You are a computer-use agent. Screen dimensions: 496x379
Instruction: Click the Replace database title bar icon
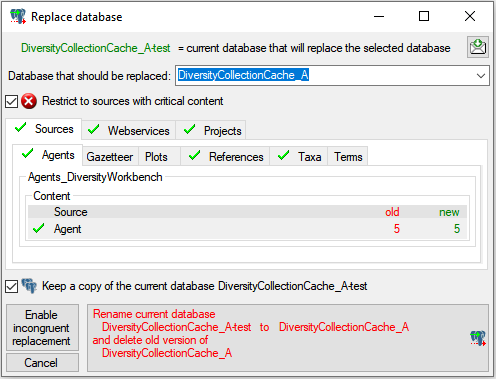18,16
